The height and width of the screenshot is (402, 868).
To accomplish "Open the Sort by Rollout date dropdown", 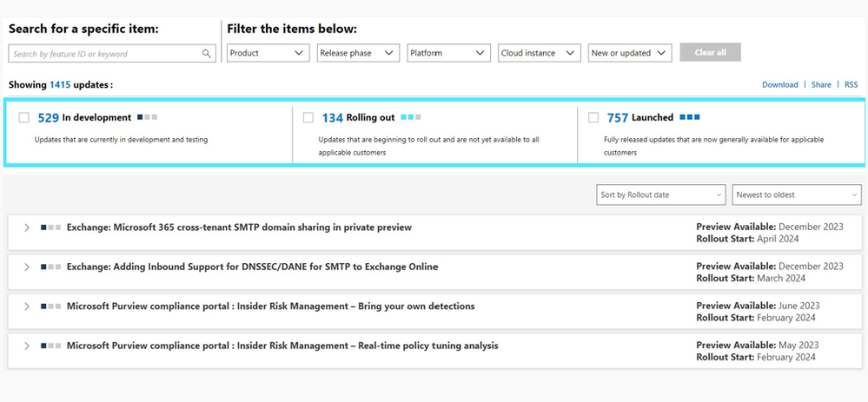I will 661,194.
